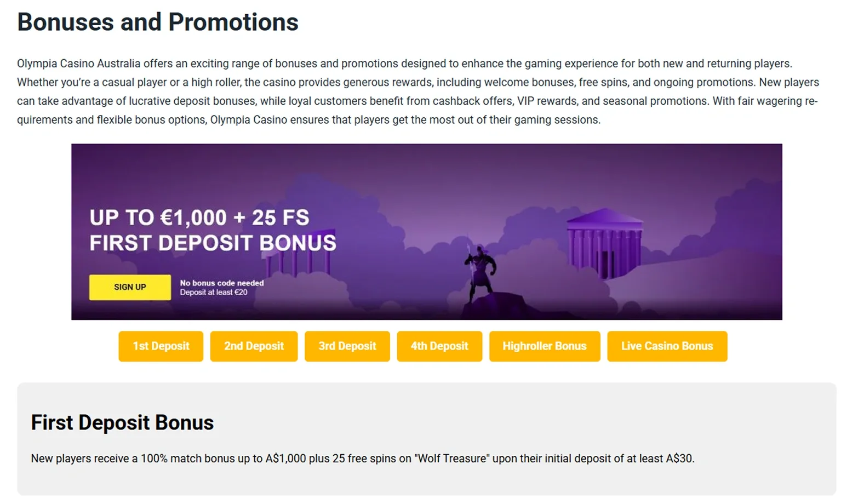Click the "Deposit at least €20" note
This screenshot has width=858, height=504.
[214, 293]
